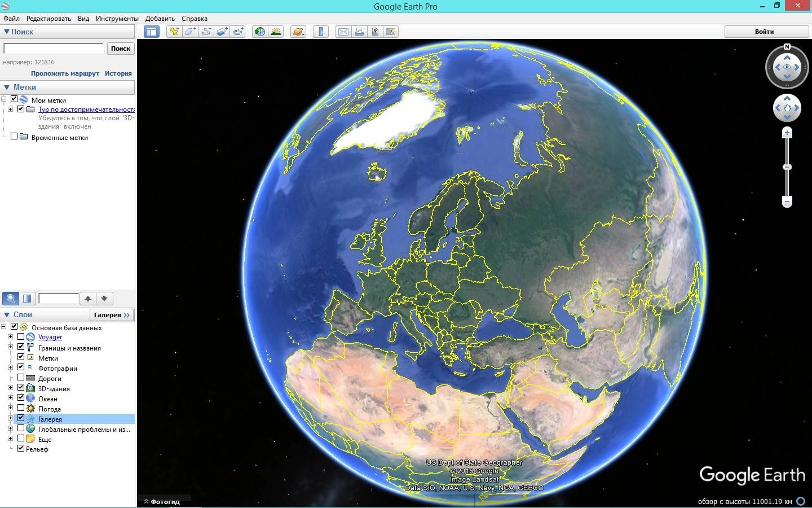The image size is (812, 508).
Task: Click the print icon in toolbar
Action: [x=359, y=32]
